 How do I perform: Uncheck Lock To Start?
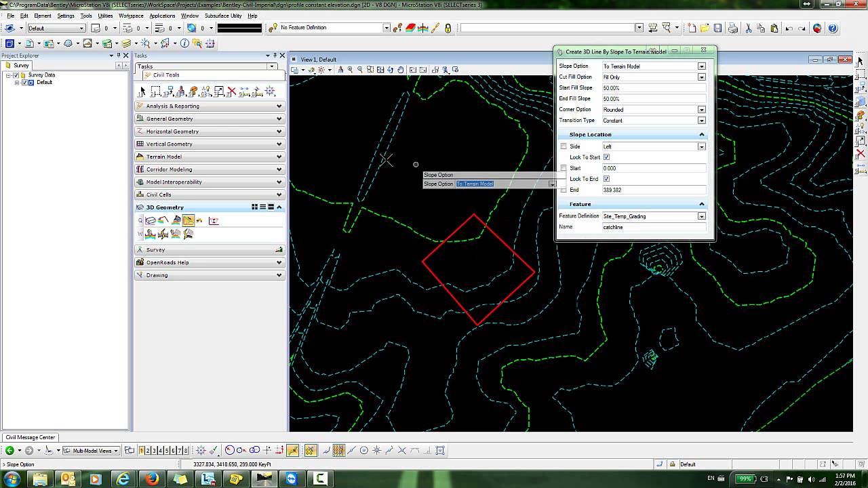[x=606, y=157]
